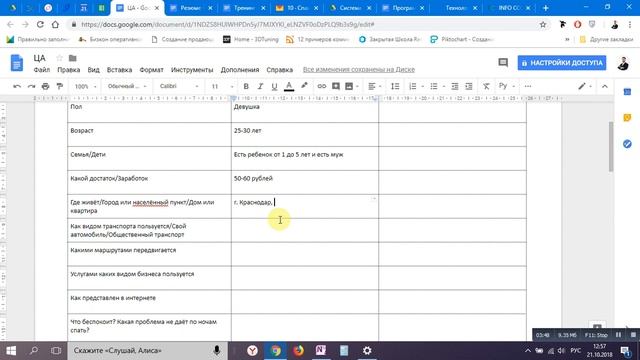Reload the page in browser
This screenshot has height=360, width=640.
click(40, 24)
